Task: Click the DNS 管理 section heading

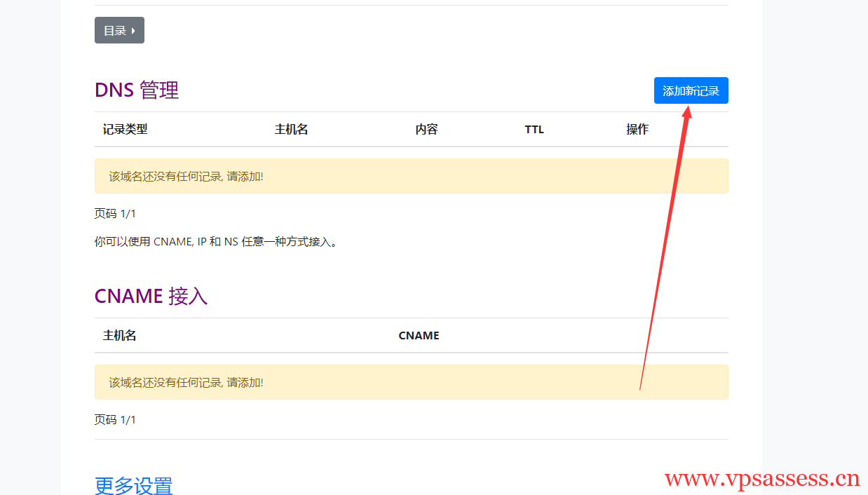Action: [136, 90]
